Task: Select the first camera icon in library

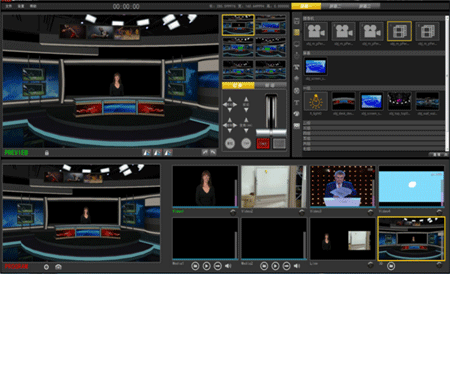Action: [315, 31]
